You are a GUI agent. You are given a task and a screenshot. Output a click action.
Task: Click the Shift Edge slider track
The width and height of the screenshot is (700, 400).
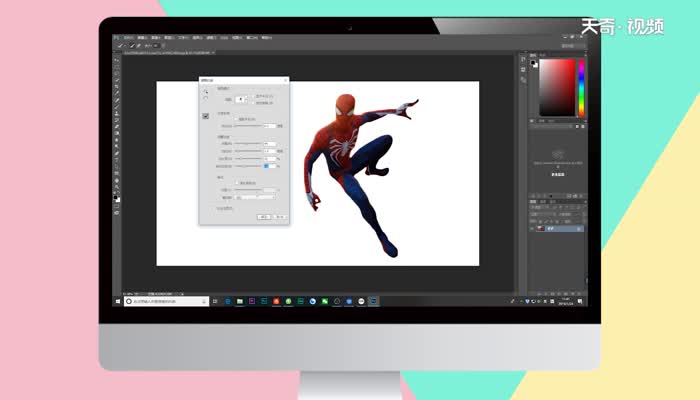(248, 166)
